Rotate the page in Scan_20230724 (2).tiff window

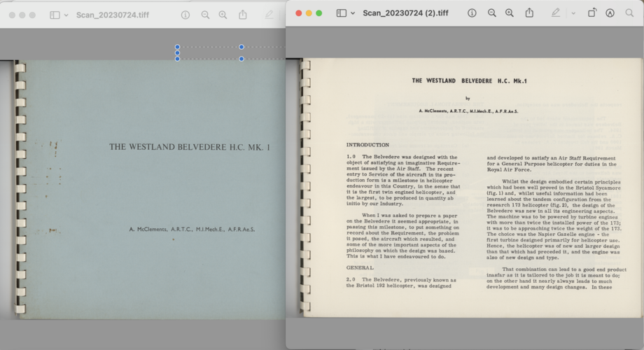click(x=591, y=13)
